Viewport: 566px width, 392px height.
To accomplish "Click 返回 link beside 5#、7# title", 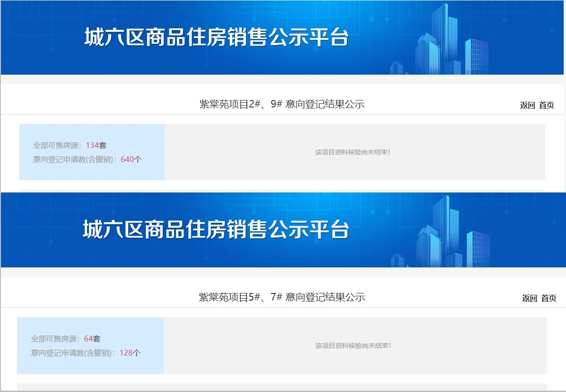I will 530,298.
